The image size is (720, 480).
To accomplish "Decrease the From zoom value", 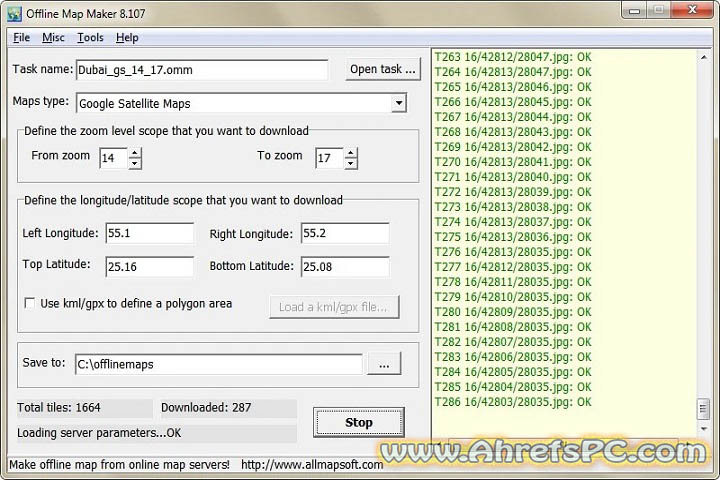I will click(135, 164).
